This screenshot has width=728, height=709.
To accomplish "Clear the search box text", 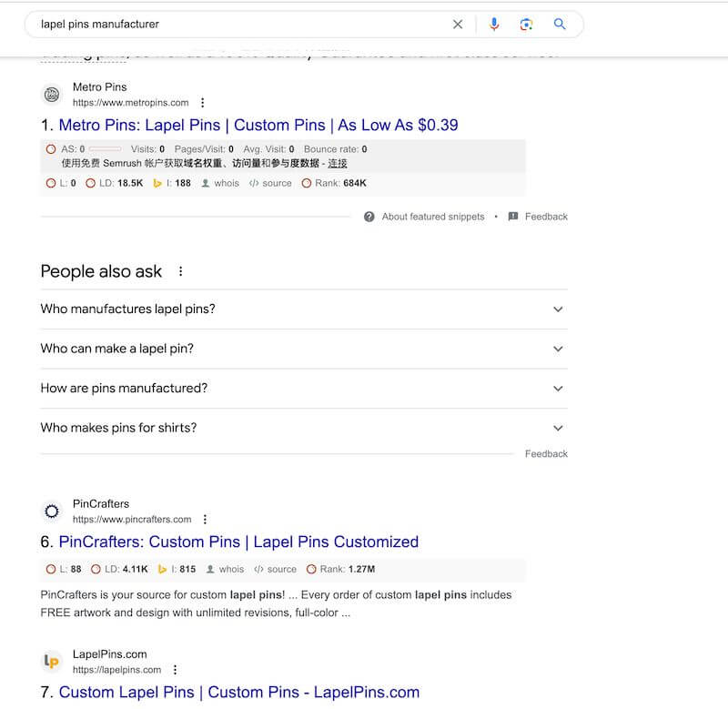I will click(458, 25).
